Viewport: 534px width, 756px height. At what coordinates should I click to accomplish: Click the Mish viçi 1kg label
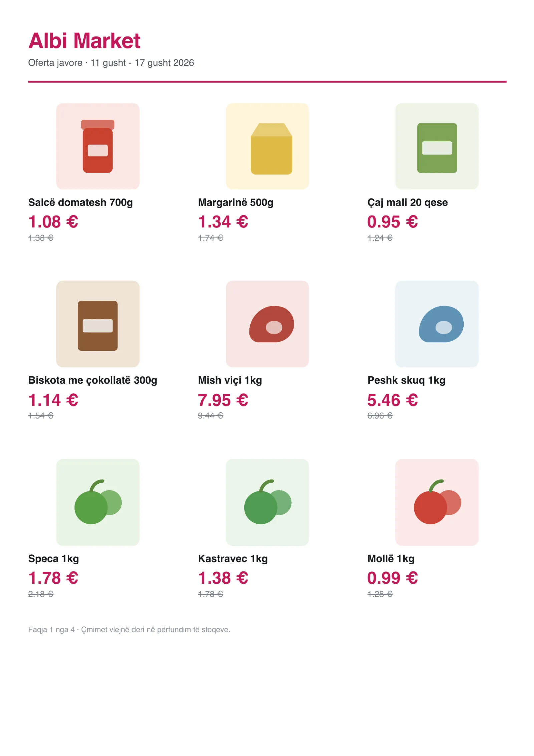pyautogui.click(x=230, y=380)
